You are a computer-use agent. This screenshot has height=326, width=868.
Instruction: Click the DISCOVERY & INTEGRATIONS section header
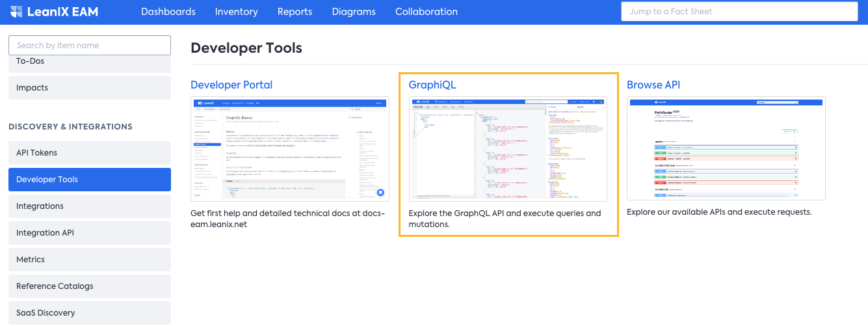(70, 127)
